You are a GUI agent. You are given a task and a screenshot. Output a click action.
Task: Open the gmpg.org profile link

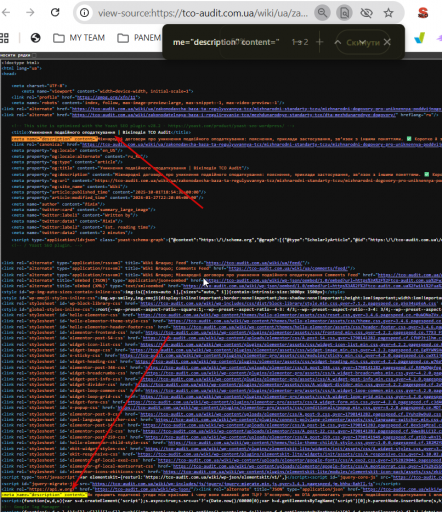pos(106,97)
